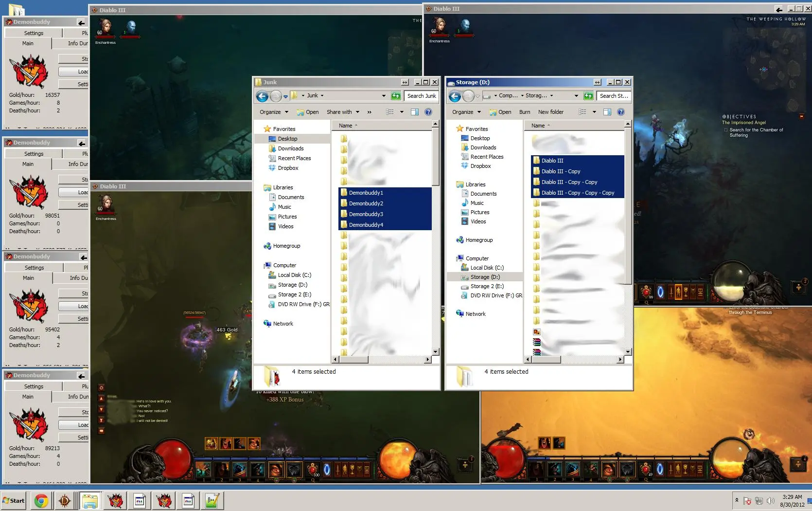Switch to Settings tab in top Demonbuddy
This screenshot has height=511, width=812.
34,33
